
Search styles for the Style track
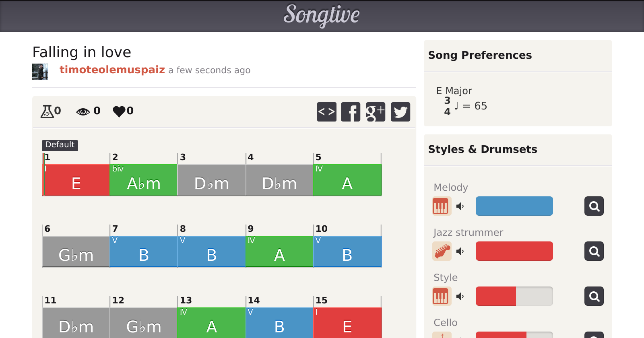(x=594, y=297)
